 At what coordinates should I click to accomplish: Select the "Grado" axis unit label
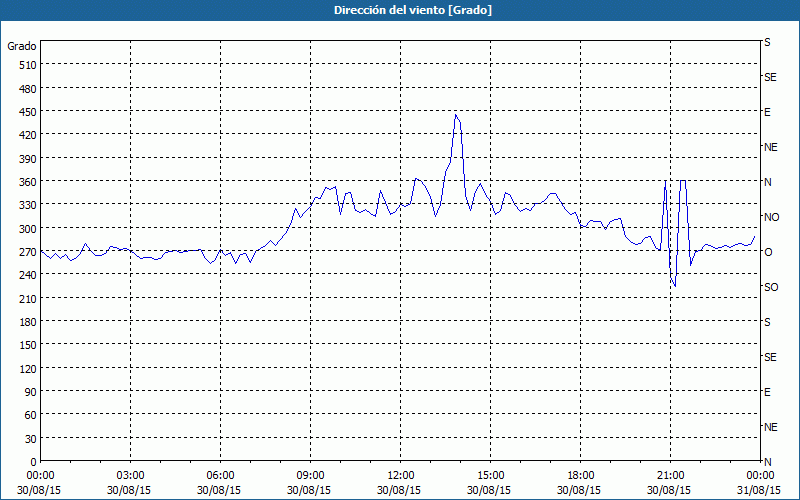click(x=22, y=46)
